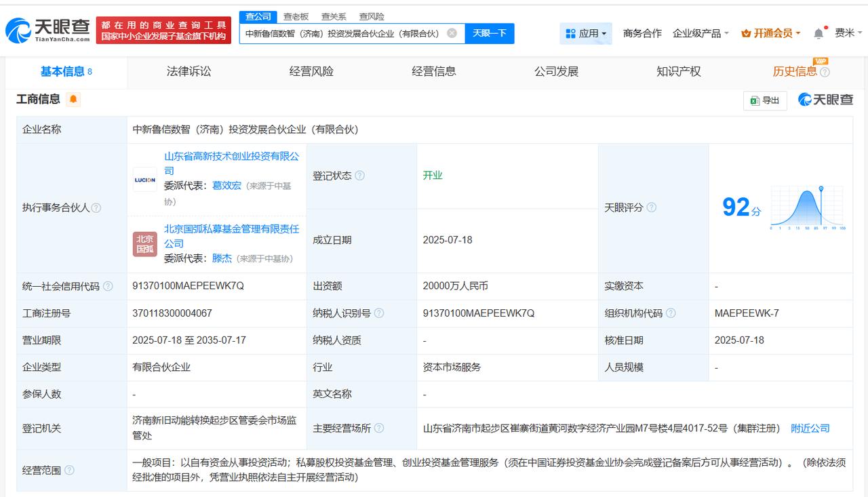868x497 pixels.
Task: Click registration number 370118300004067
Action: [x=172, y=313]
